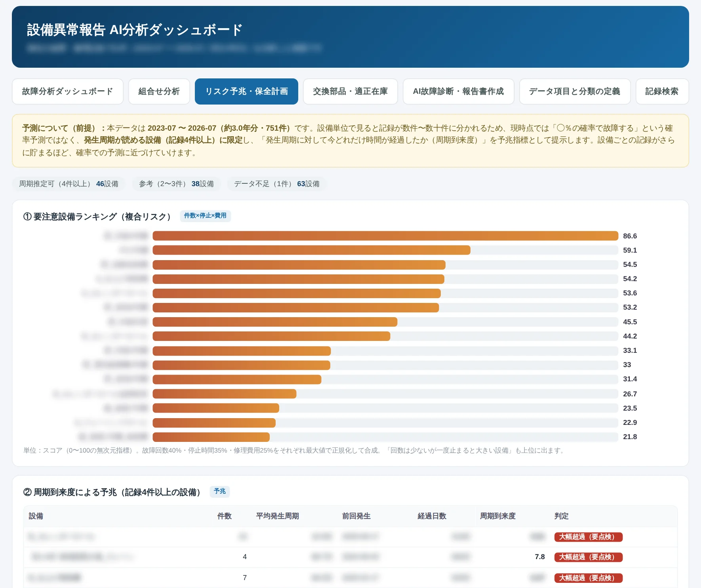Click the 設備異常報告 AI分析ダッシュボード title

tap(135, 30)
